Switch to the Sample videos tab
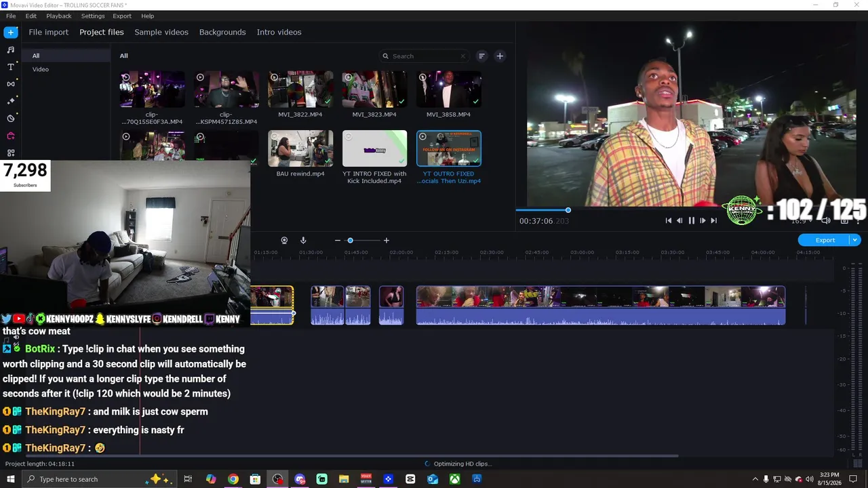The height and width of the screenshot is (488, 868). (161, 32)
